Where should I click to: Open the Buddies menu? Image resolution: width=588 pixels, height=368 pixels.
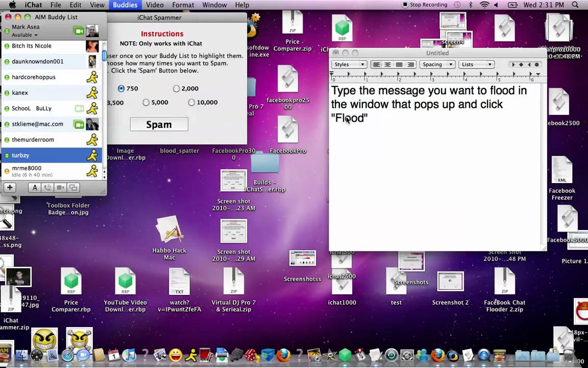point(125,5)
